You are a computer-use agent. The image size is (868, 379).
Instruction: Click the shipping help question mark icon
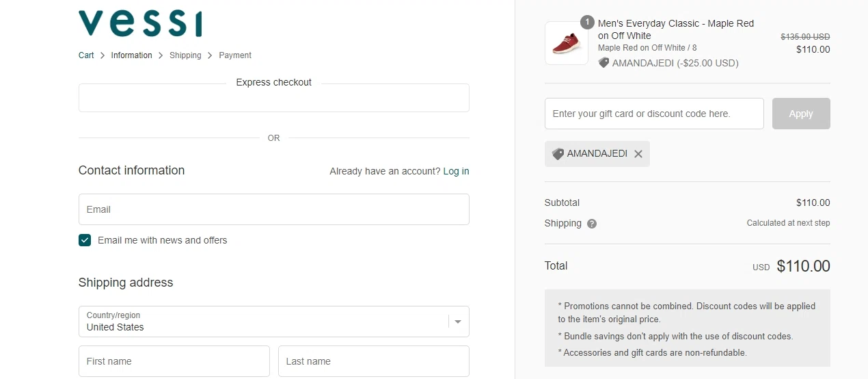coord(592,224)
